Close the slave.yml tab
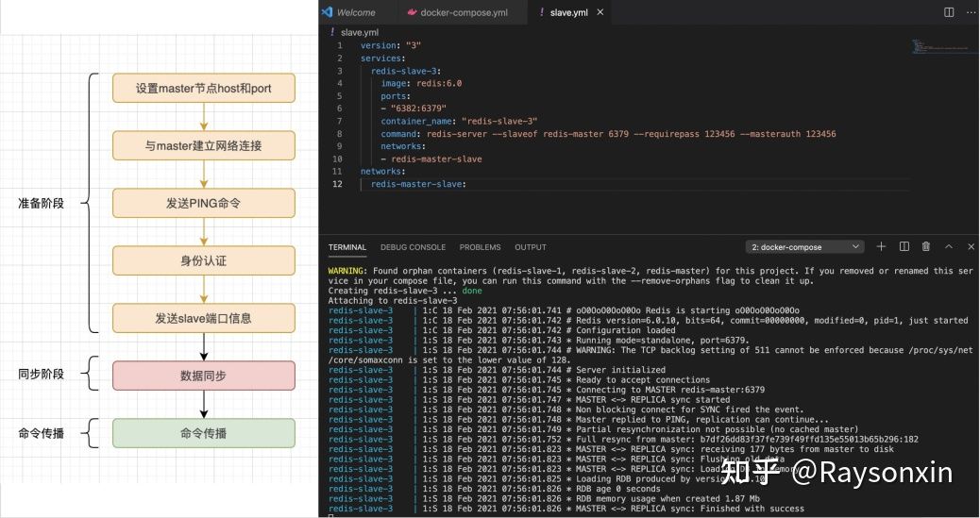Screen dimensions: 980x518 pos(600,12)
